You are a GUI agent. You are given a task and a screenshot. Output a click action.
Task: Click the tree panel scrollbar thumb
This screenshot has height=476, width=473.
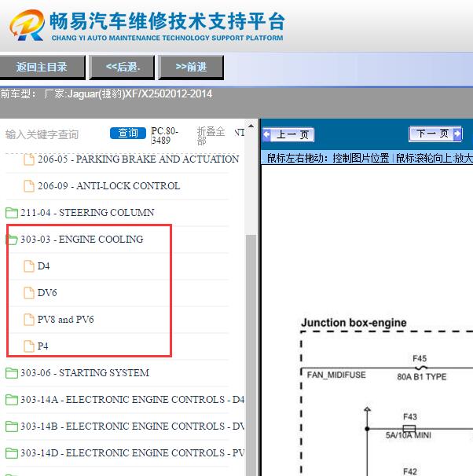coord(251,355)
